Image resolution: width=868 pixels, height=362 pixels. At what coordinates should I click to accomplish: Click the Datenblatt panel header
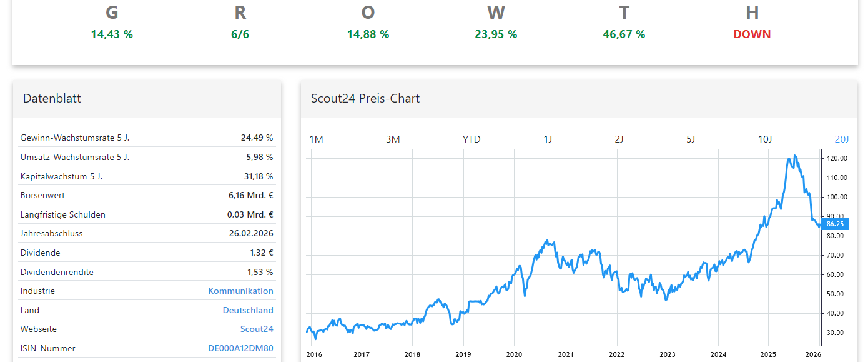click(x=52, y=98)
